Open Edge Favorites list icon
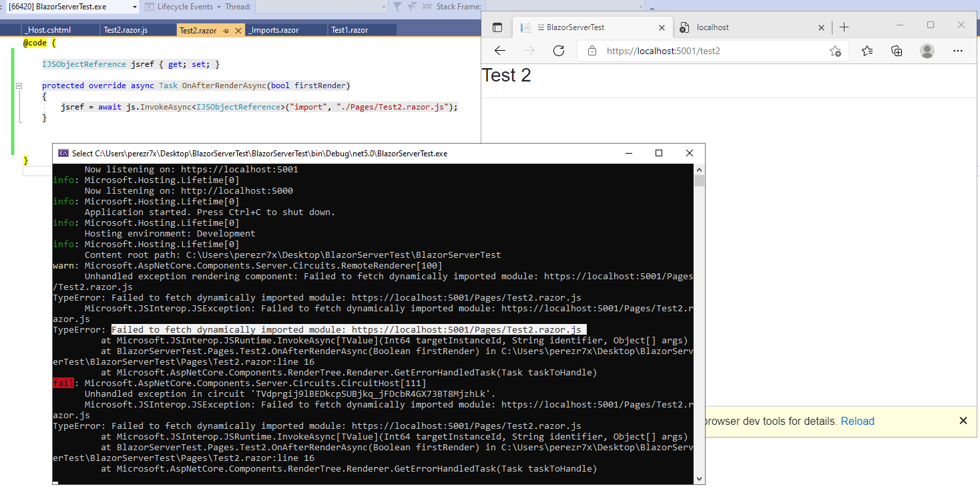 pos(867,51)
